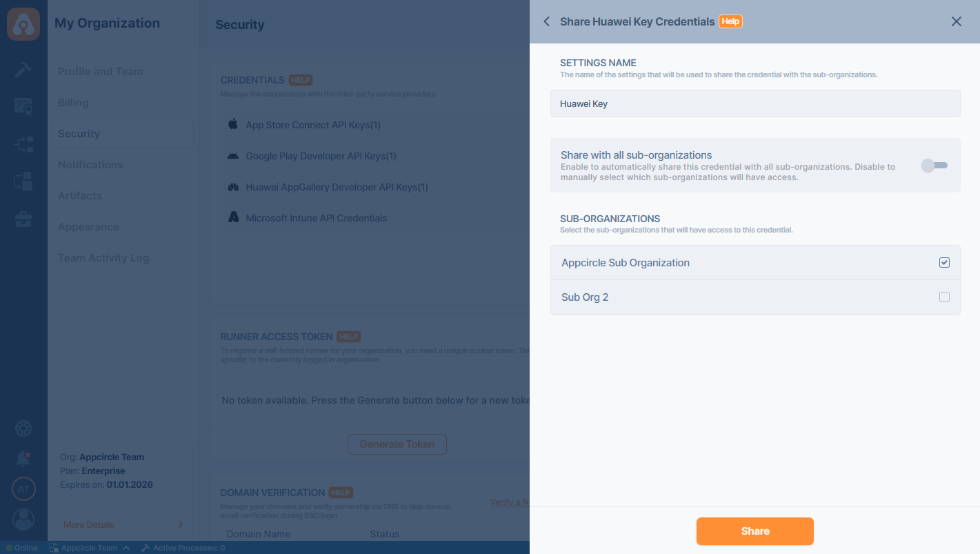Open the Build module hammer icon
The height and width of the screenshot is (554, 980).
[x=23, y=70]
